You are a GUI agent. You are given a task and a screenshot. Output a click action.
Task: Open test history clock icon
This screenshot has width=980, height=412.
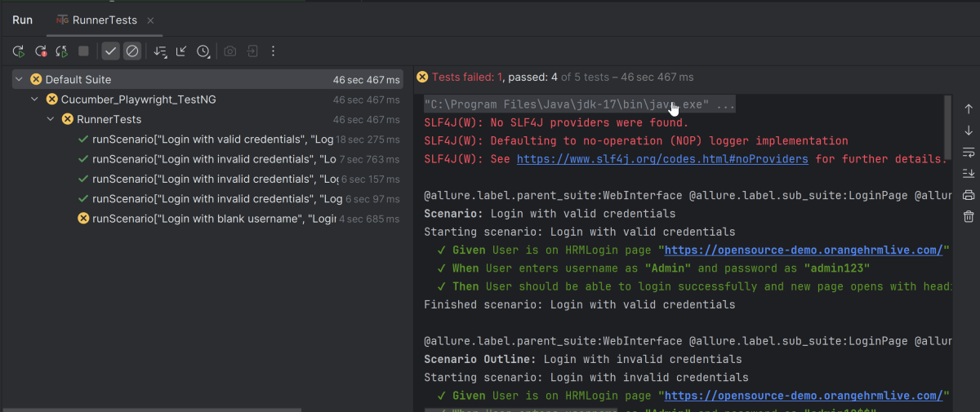(x=203, y=51)
